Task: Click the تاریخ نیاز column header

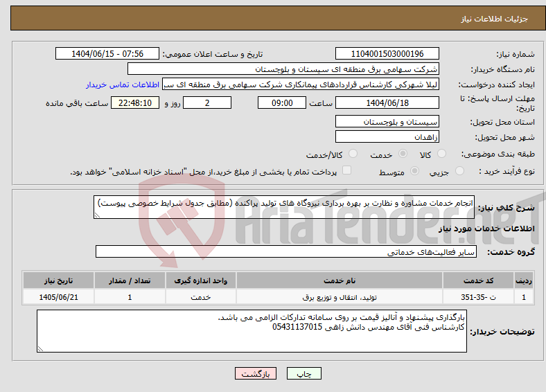Action: [x=58, y=280]
